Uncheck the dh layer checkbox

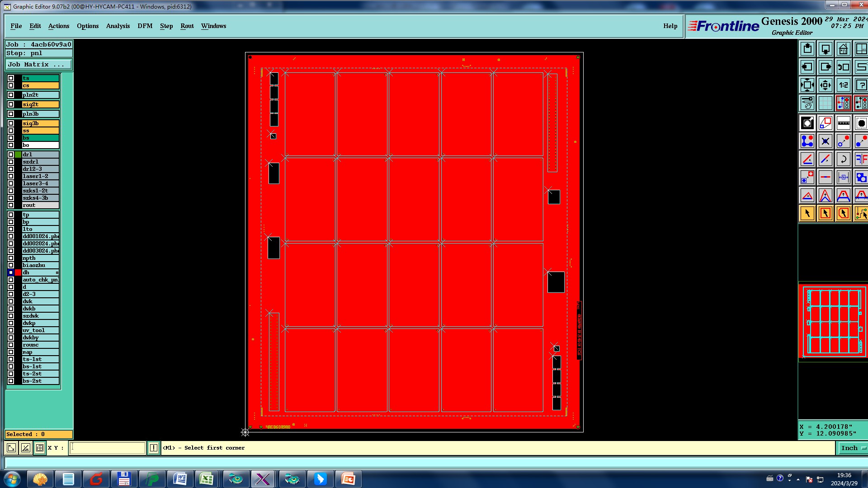11,272
